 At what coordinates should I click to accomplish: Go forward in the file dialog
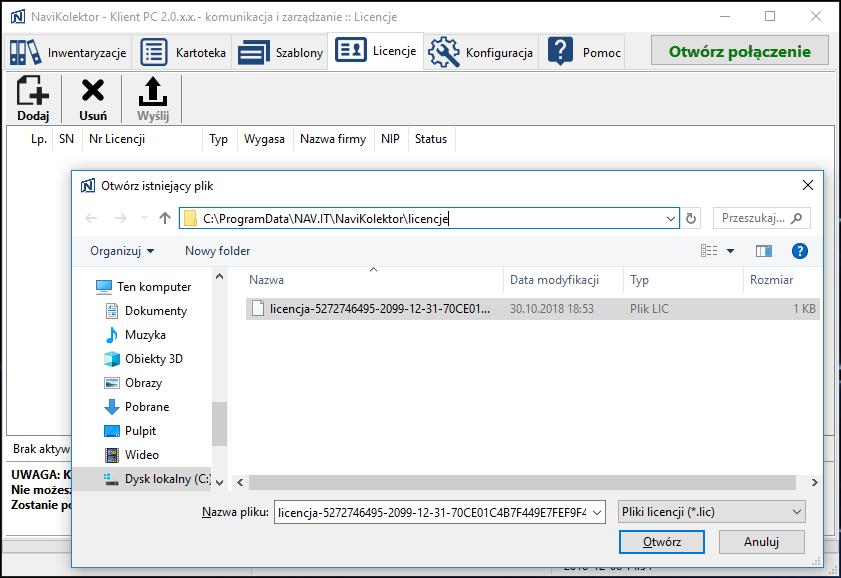(121, 218)
